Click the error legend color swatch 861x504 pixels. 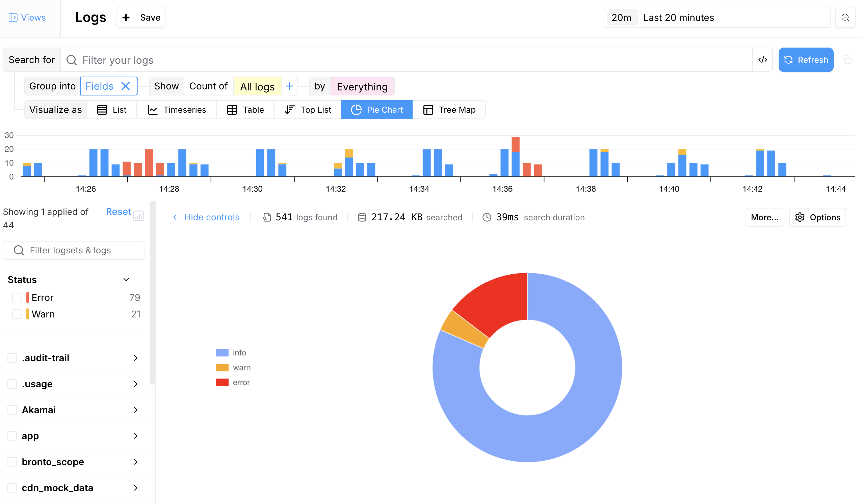tap(222, 383)
